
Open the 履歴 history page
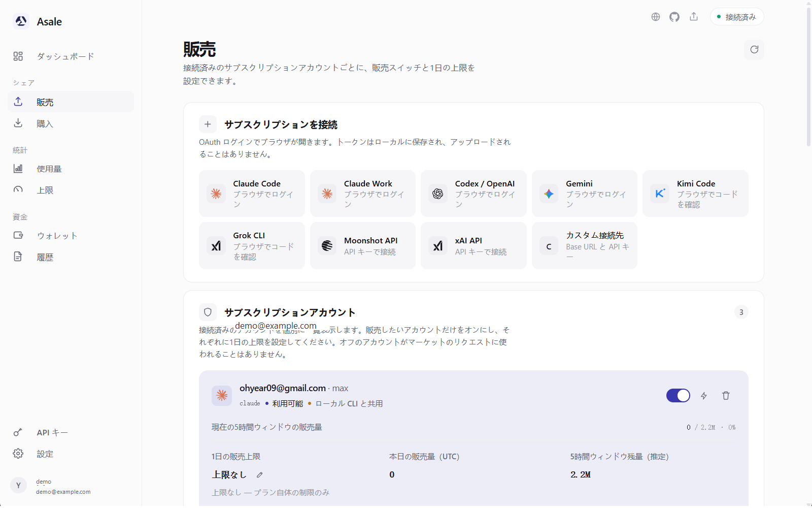(x=71, y=257)
